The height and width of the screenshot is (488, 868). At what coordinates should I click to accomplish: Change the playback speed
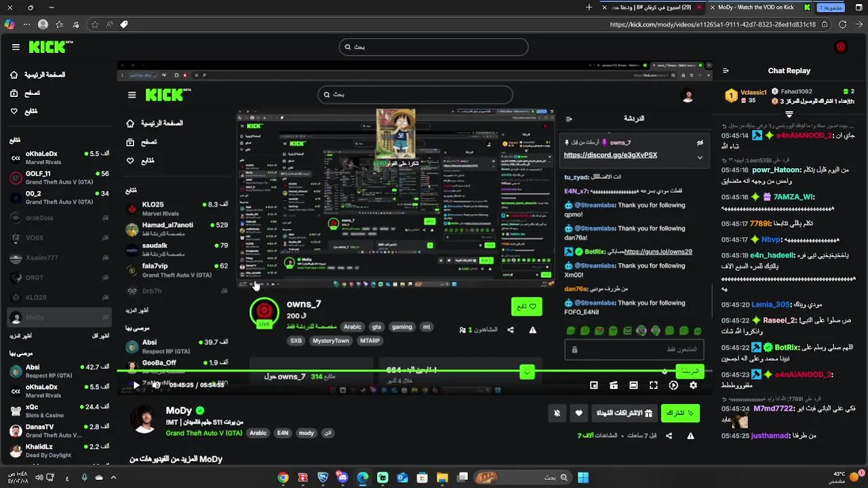(x=673, y=385)
